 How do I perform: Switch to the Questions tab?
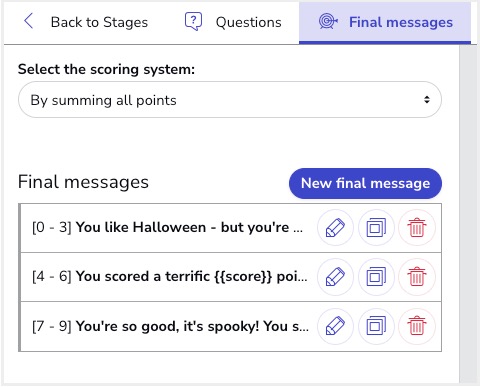pyautogui.click(x=233, y=22)
